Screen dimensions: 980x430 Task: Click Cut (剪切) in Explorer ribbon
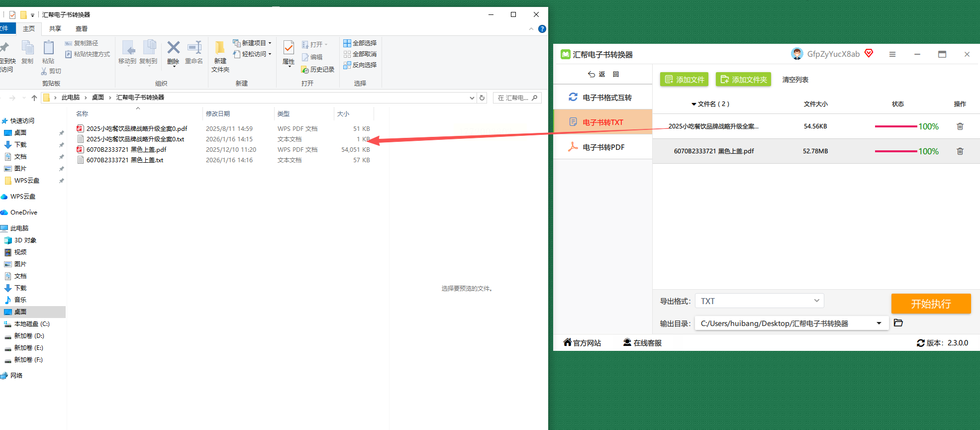point(51,71)
